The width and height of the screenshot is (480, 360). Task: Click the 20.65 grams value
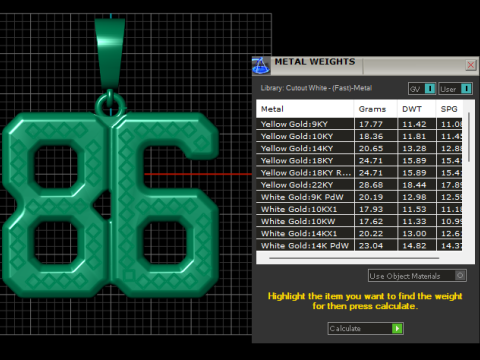(371, 149)
